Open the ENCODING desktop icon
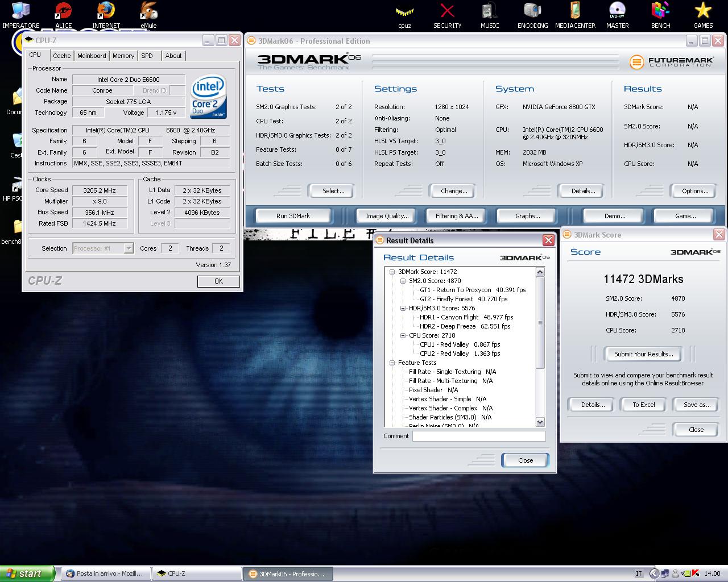This screenshot has height=582, width=728. pos(532,14)
